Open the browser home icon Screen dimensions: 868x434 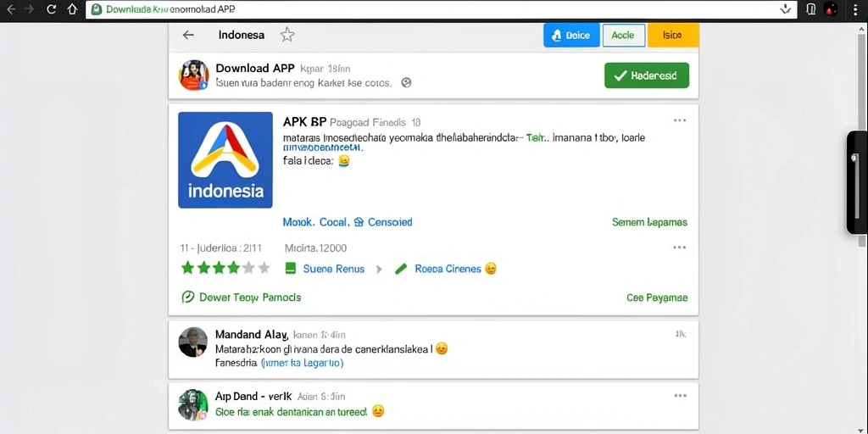(x=73, y=9)
